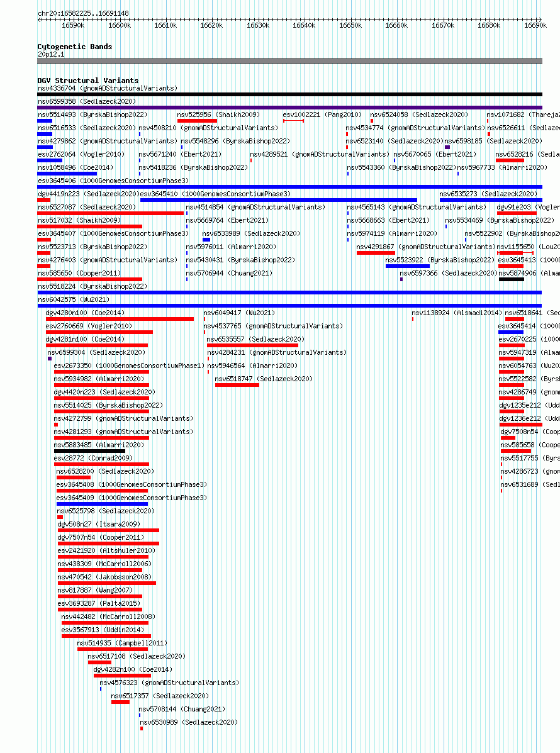Viewport: 560px width, 753px height.
Task: Open the esv1002221 (Pang2010) variant
Action: (322, 114)
